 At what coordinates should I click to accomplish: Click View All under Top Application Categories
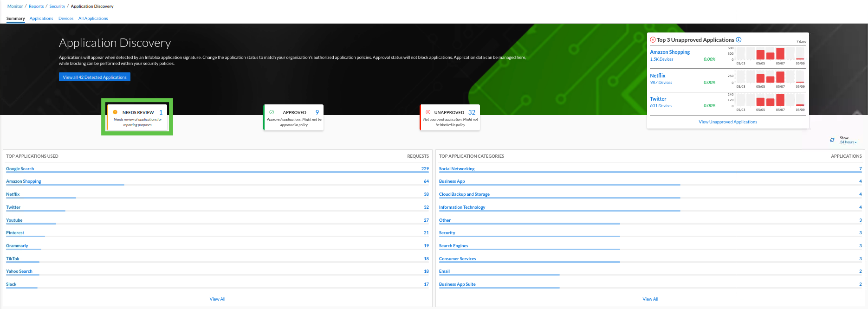click(650, 299)
